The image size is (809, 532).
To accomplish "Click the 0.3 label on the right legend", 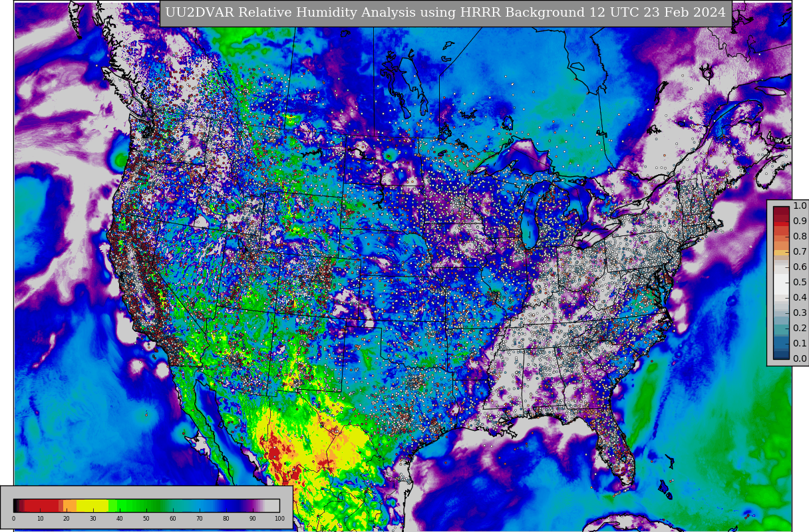I will [800, 313].
